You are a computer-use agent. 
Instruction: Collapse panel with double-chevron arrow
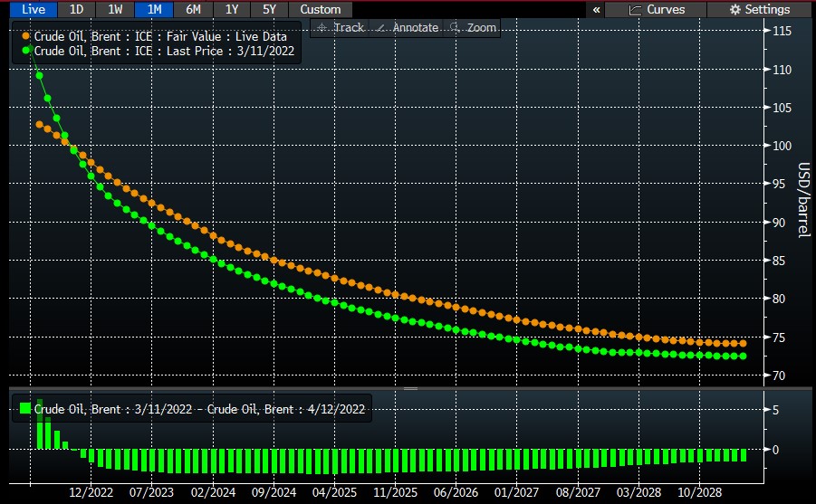click(x=596, y=9)
